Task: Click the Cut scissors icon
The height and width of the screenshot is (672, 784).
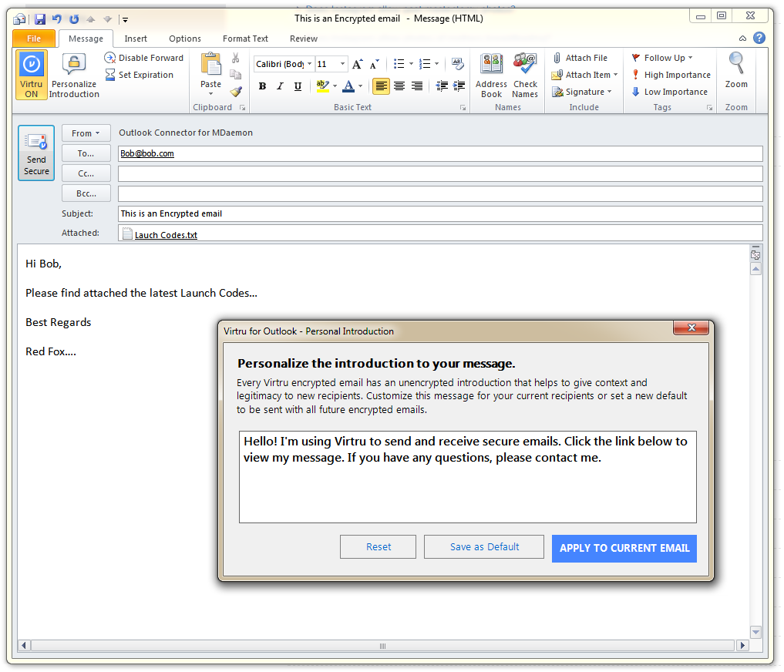Action: (x=235, y=58)
